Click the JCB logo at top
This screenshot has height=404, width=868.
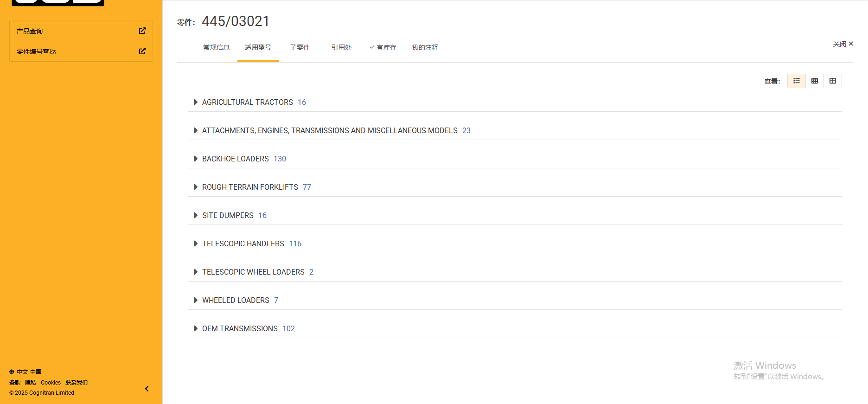pyautogui.click(x=58, y=2)
